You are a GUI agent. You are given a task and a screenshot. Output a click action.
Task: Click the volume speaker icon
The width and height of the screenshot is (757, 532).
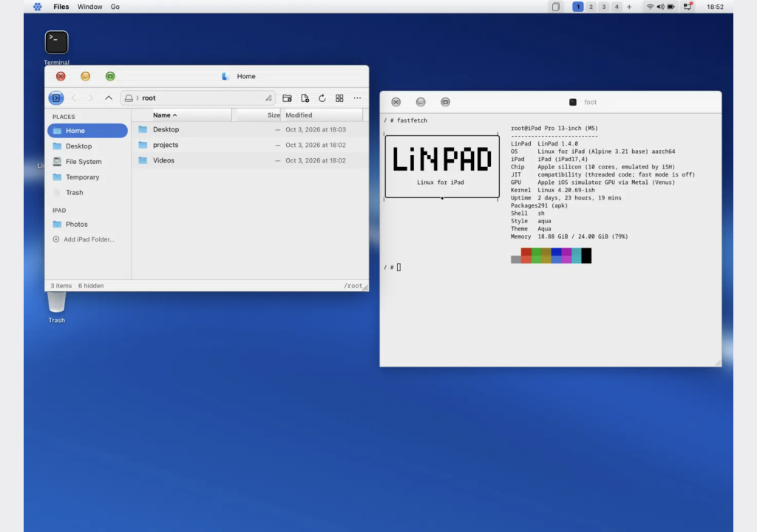pyautogui.click(x=660, y=7)
